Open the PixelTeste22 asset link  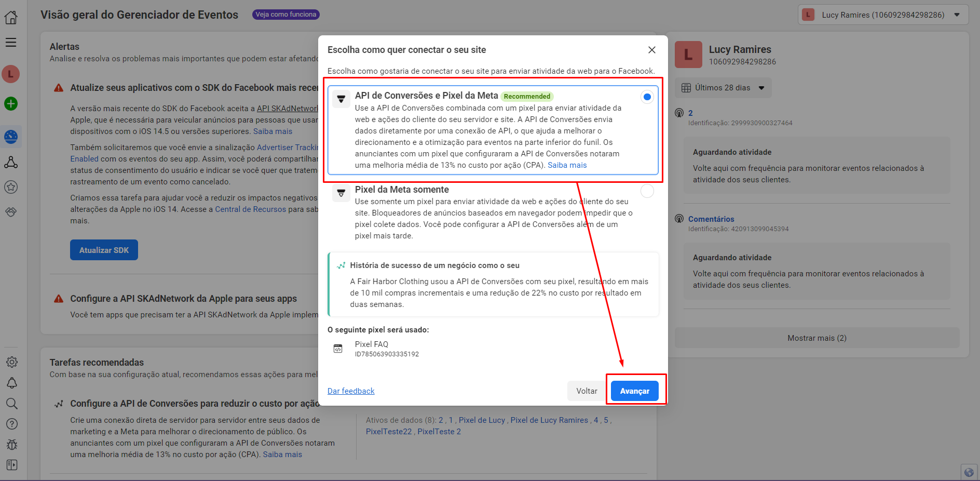(389, 432)
